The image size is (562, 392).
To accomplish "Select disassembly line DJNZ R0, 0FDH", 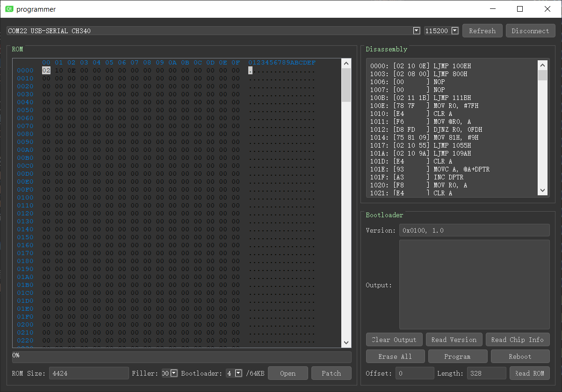I will (426, 129).
